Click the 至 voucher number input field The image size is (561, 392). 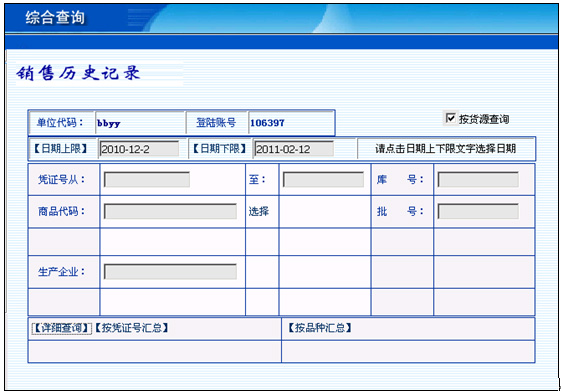(323, 180)
